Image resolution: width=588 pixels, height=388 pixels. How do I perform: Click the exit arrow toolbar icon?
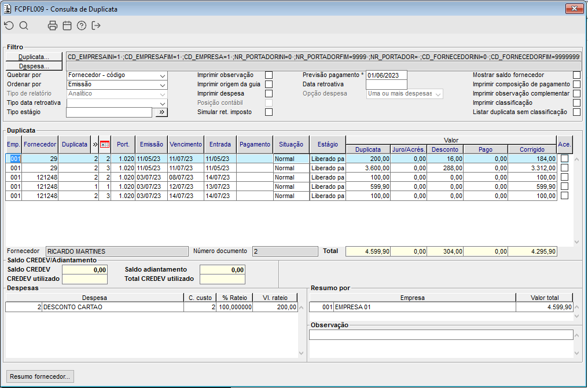pyautogui.click(x=96, y=25)
